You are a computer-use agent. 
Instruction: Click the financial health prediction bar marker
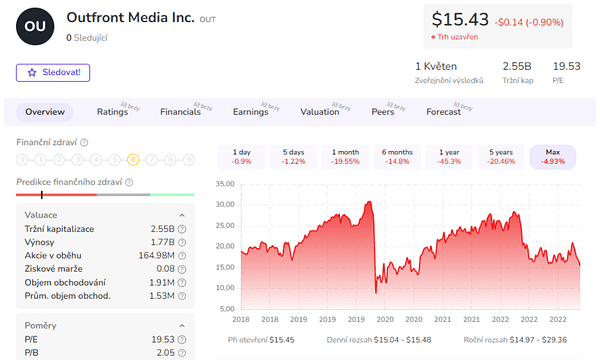point(42,195)
